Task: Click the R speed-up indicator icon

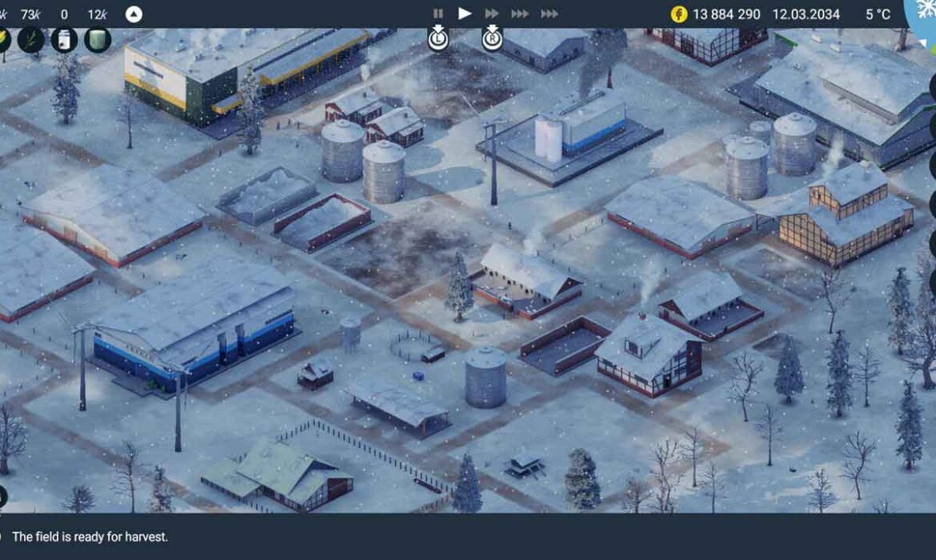Action: (x=492, y=38)
